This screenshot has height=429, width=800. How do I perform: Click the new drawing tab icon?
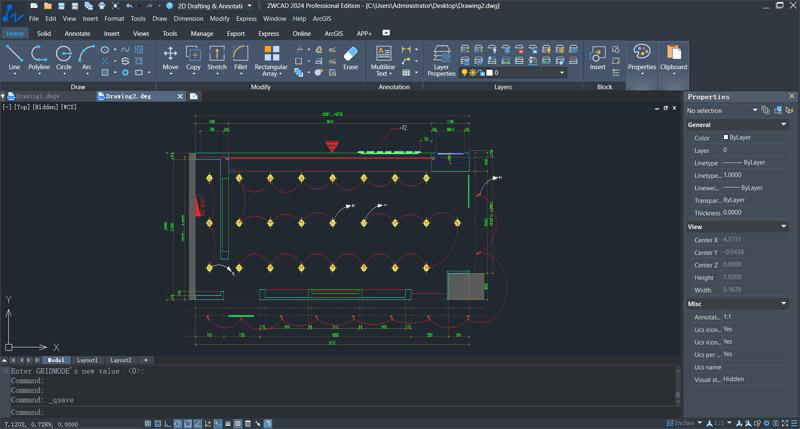coord(194,96)
